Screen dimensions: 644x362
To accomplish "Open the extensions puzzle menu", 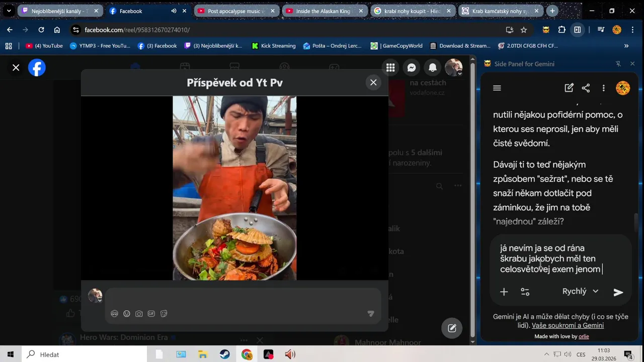I will tap(562, 30).
